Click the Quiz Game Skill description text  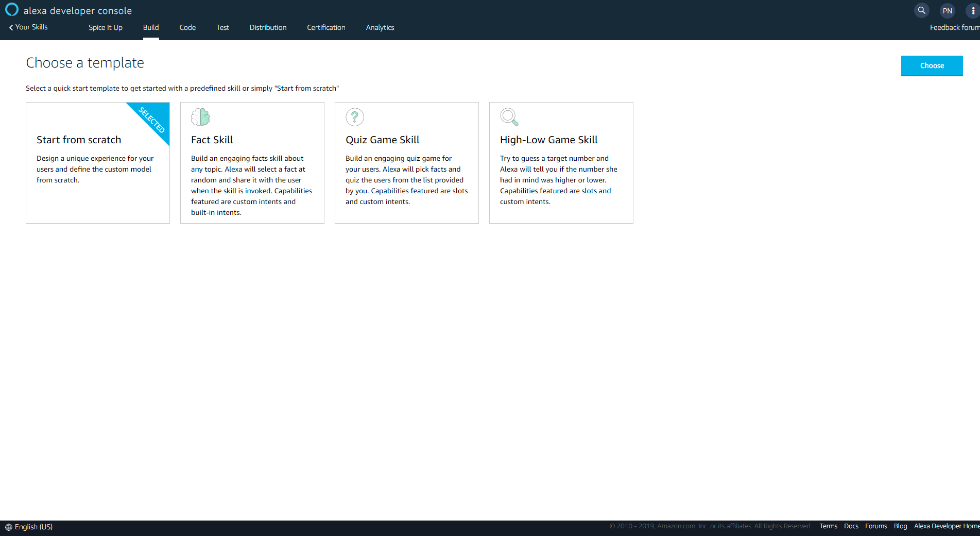pyautogui.click(x=406, y=180)
